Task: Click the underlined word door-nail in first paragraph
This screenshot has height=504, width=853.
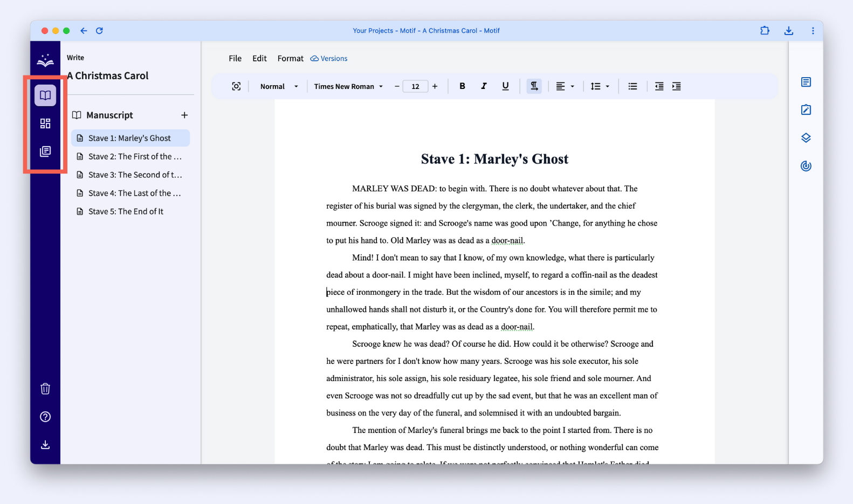Action: [507, 240]
